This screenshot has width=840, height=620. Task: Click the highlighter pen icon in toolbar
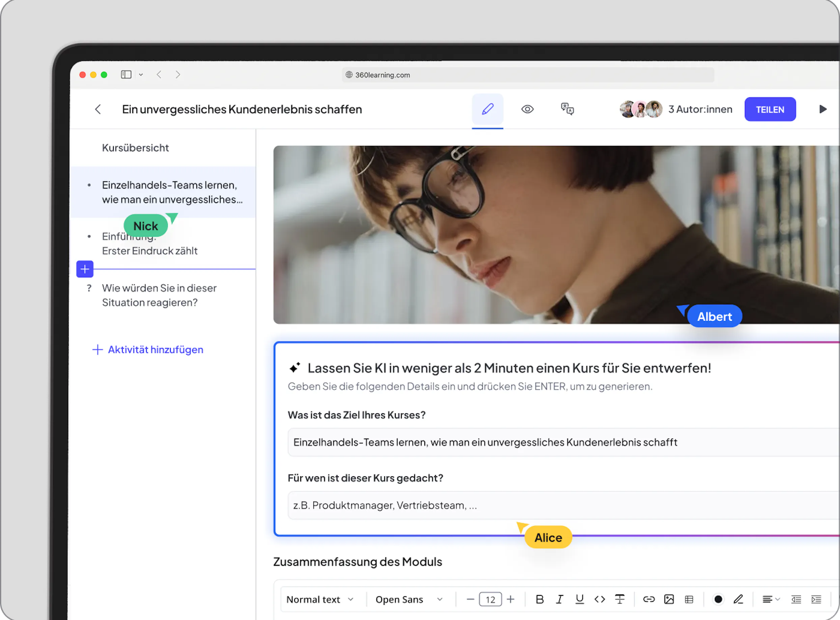coord(738,599)
